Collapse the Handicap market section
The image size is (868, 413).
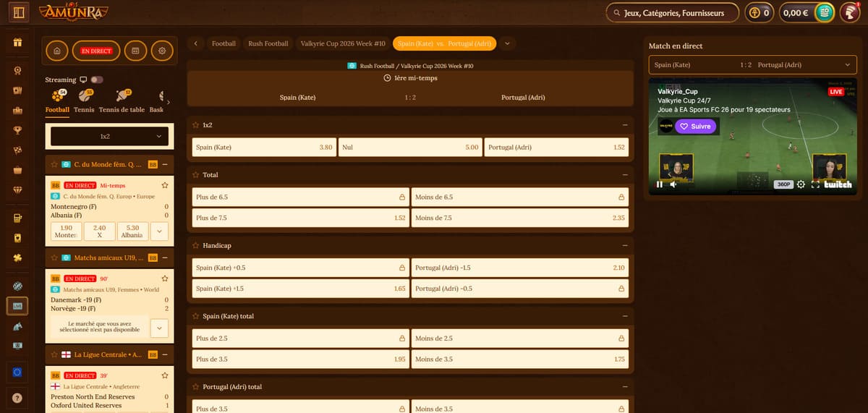click(624, 246)
